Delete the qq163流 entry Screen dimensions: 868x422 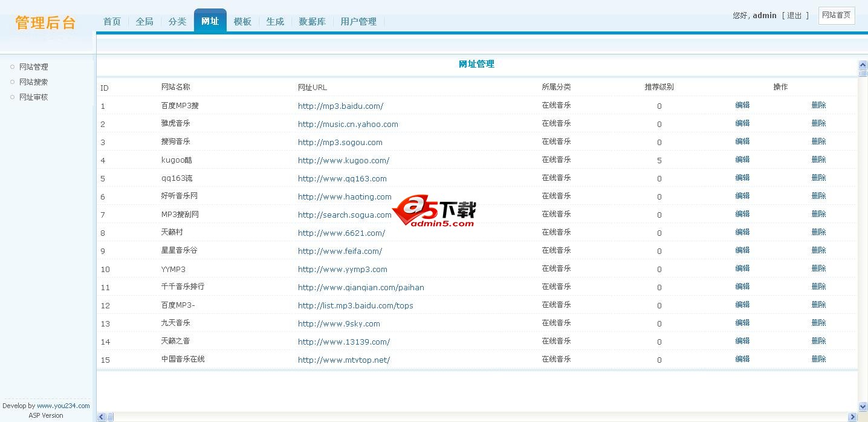818,178
